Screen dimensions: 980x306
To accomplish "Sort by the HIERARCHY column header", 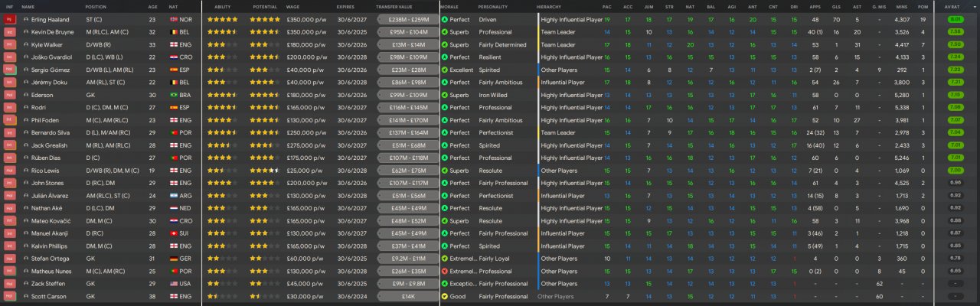I will click(x=548, y=6).
